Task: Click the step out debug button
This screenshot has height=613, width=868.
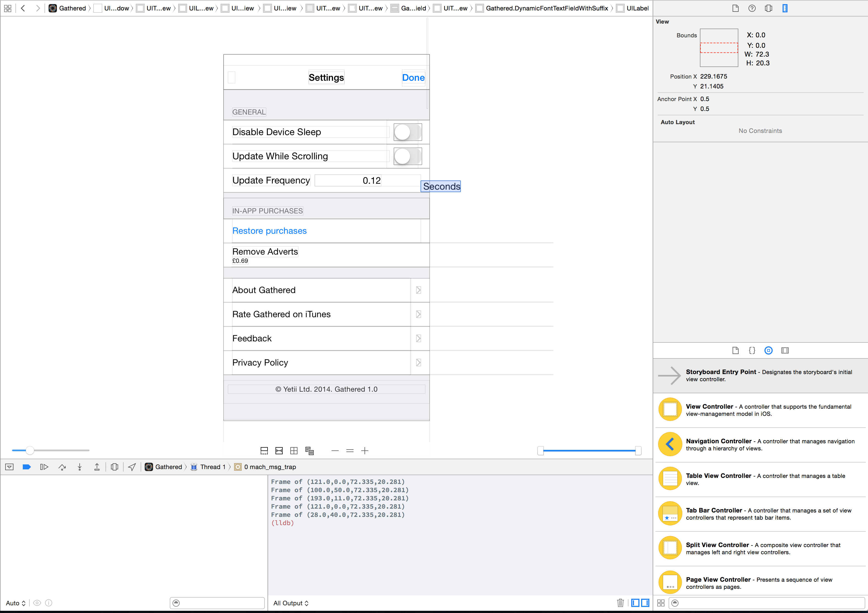Action: [97, 467]
